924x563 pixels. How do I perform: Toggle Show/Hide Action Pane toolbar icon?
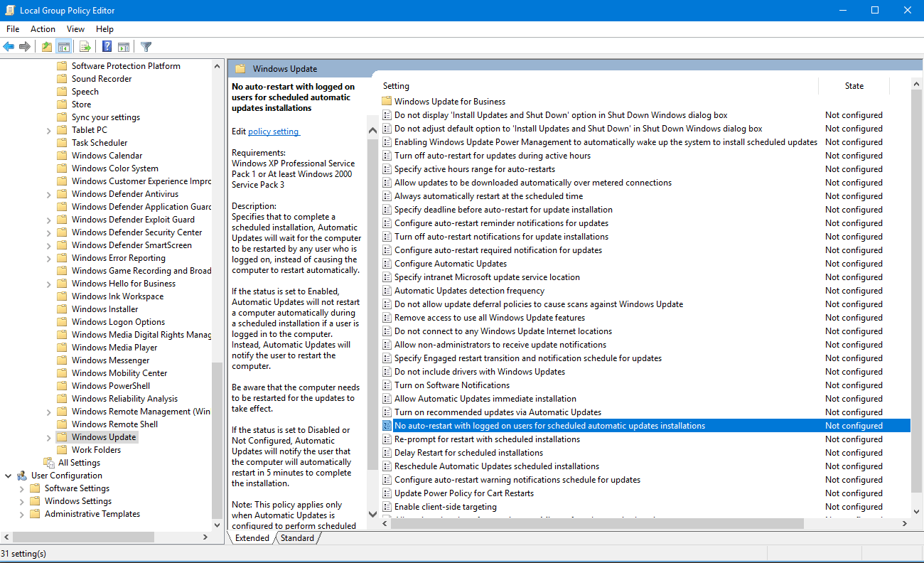[124, 47]
